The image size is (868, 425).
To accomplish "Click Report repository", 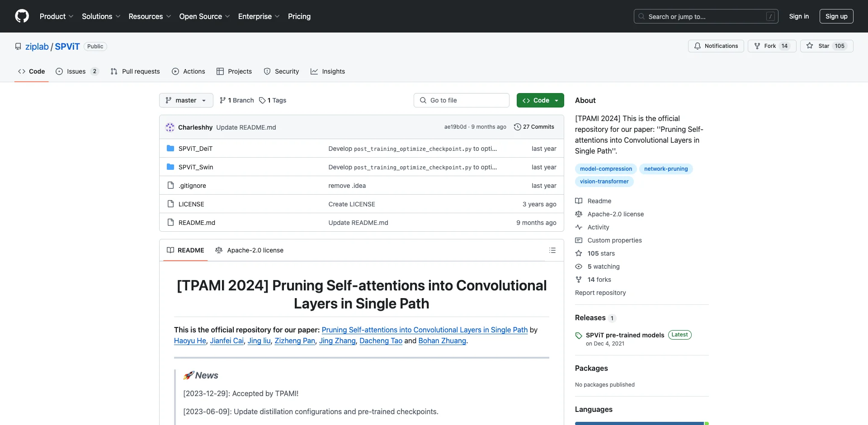I will [x=600, y=293].
